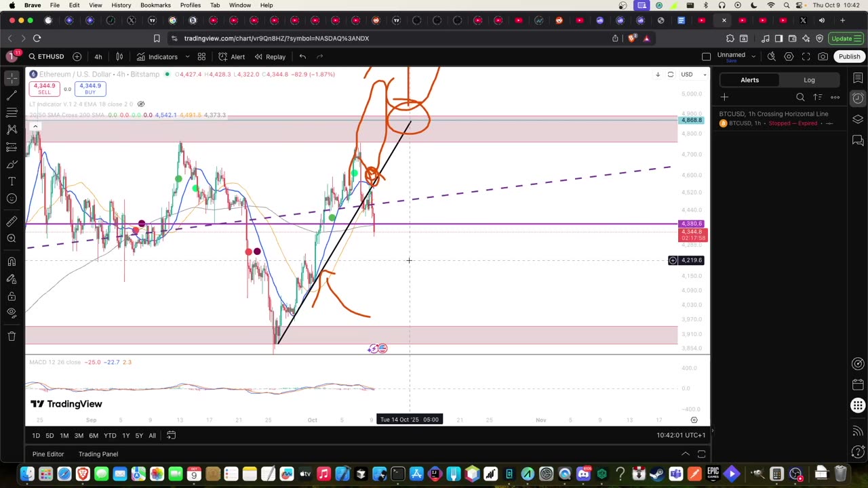
Task: Remove drawings with trash icon
Action: click(12, 336)
